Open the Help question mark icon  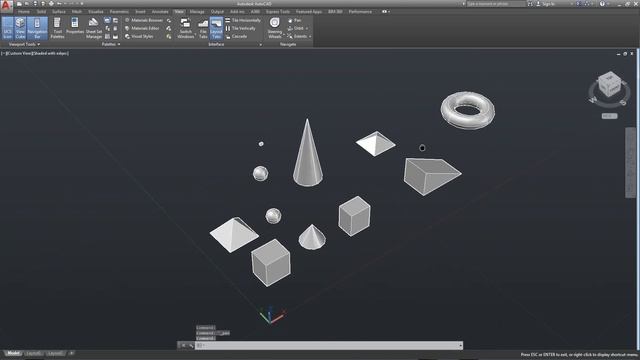[x=602, y=4]
